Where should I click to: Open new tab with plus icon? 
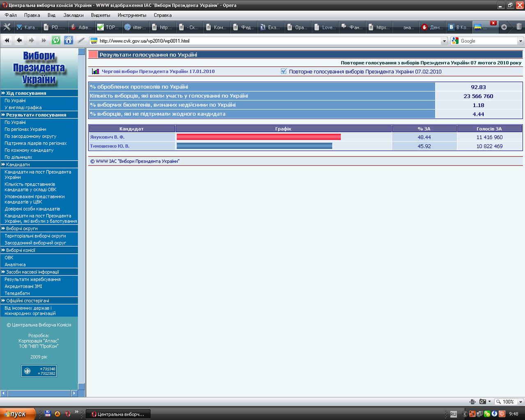504,27
